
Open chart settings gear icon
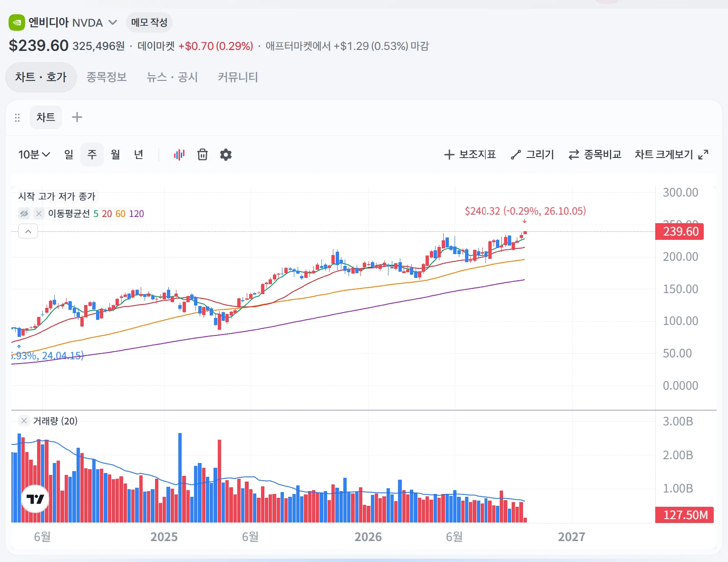pyautogui.click(x=226, y=155)
